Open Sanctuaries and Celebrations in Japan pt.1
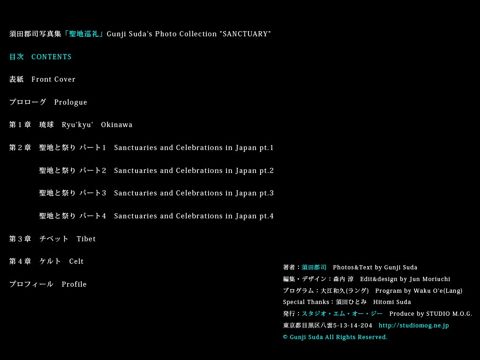 (141, 148)
